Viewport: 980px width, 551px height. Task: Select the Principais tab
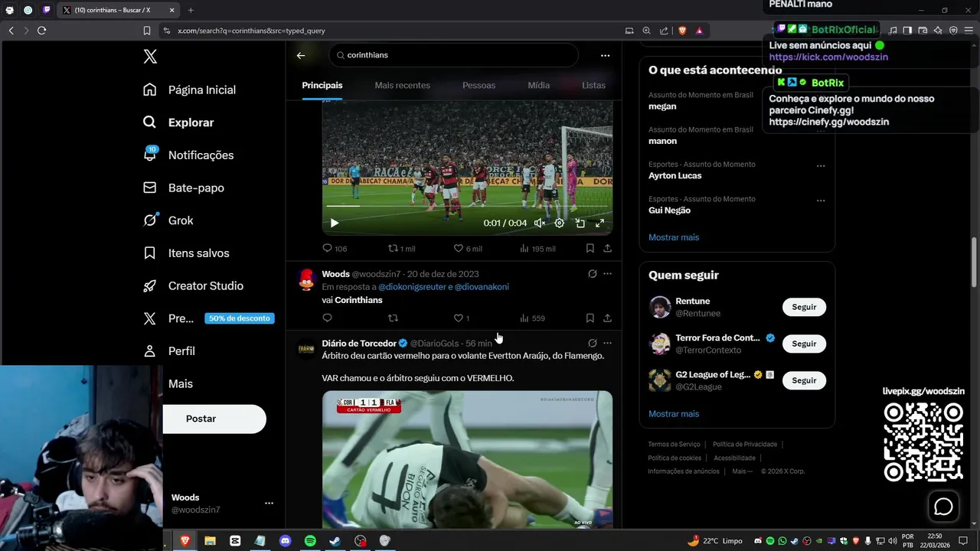[x=322, y=85]
